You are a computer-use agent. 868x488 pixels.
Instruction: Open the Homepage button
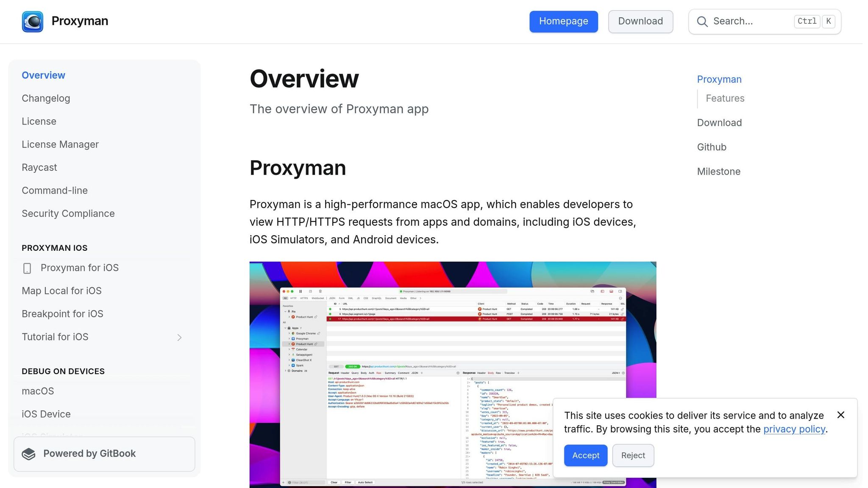tap(563, 22)
